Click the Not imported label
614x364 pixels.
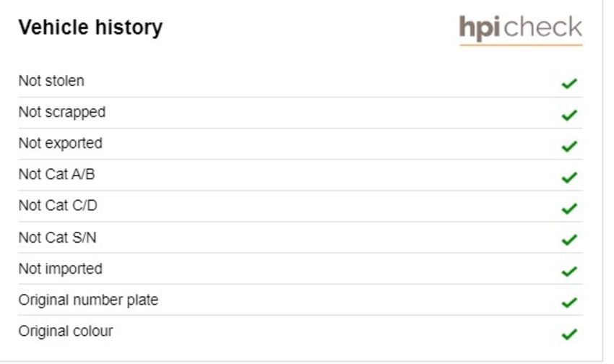click(60, 269)
